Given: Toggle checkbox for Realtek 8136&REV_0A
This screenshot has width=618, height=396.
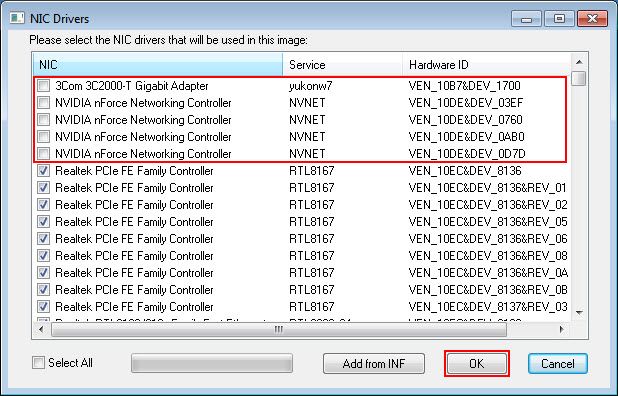Looking at the screenshot, I should (43, 273).
